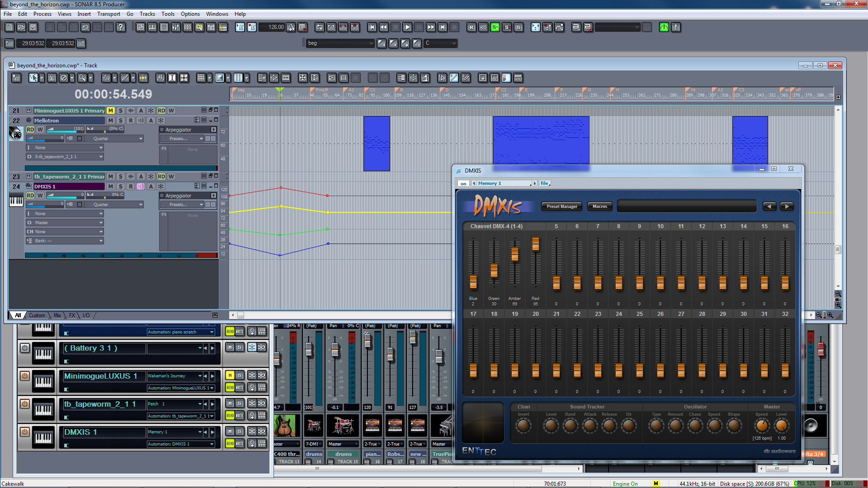Image resolution: width=868 pixels, height=488 pixels.
Task: Click the Green channel fader in DMXIS
Action: pos(494,270)
